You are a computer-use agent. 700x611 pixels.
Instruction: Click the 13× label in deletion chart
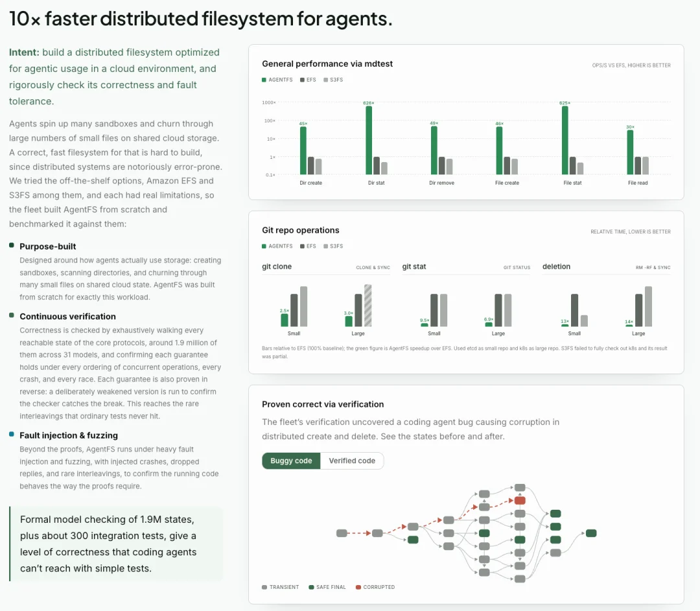pos(565,321)
